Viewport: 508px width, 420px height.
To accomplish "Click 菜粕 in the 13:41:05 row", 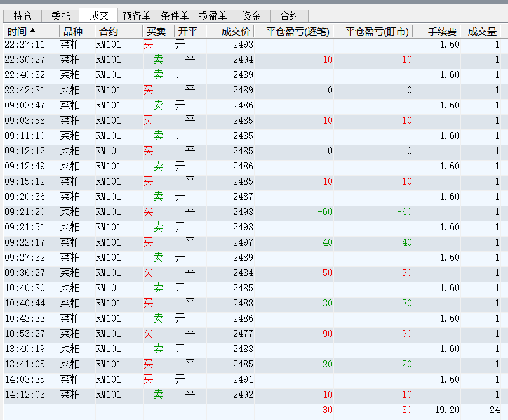I will (x=70, y=364).
